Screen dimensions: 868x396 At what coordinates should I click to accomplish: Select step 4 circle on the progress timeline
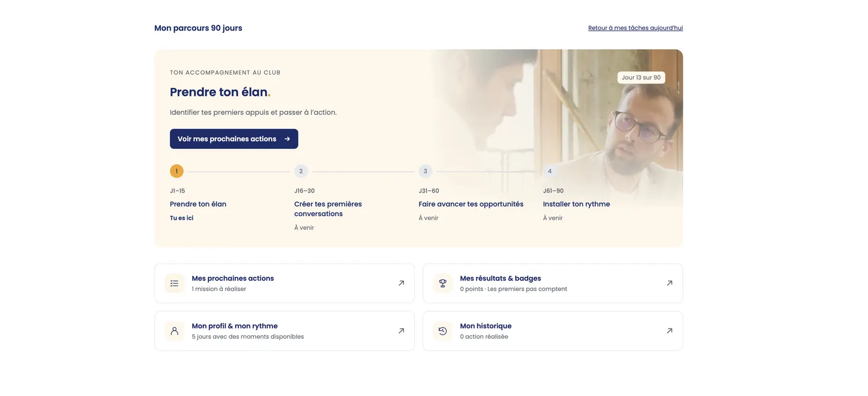coord(550,171)
